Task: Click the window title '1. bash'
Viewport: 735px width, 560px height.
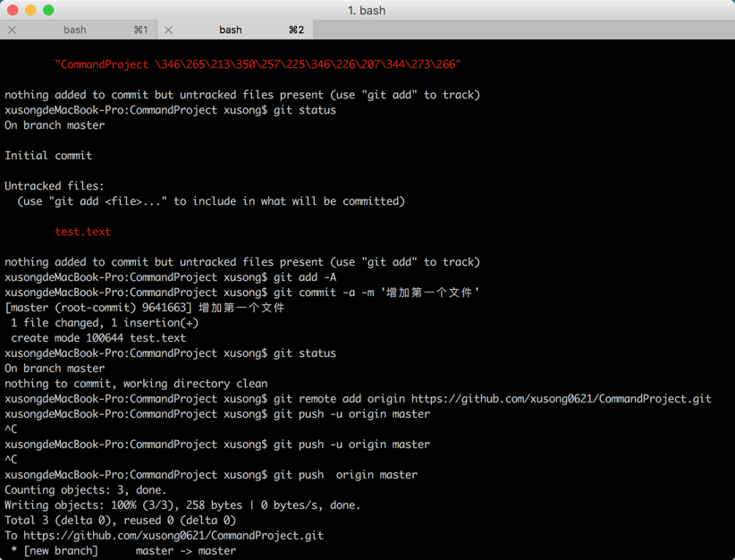Action: pos(367,11)
